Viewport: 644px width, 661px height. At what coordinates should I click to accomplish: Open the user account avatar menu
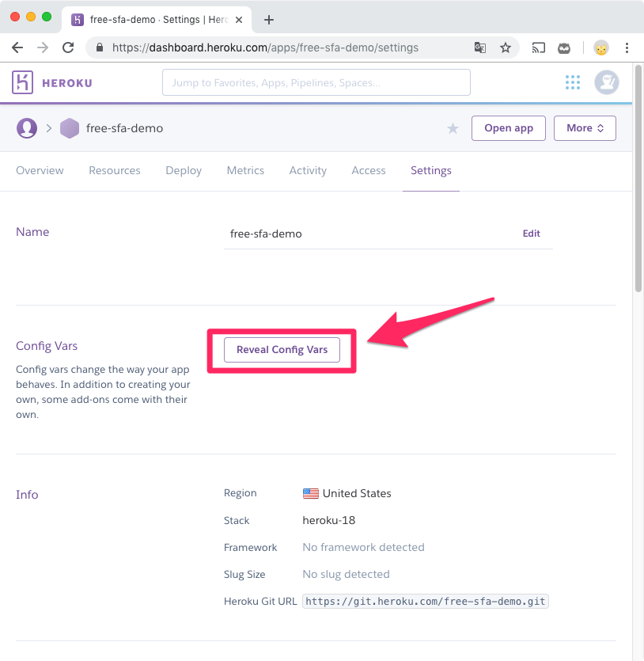tap(607, 82)
